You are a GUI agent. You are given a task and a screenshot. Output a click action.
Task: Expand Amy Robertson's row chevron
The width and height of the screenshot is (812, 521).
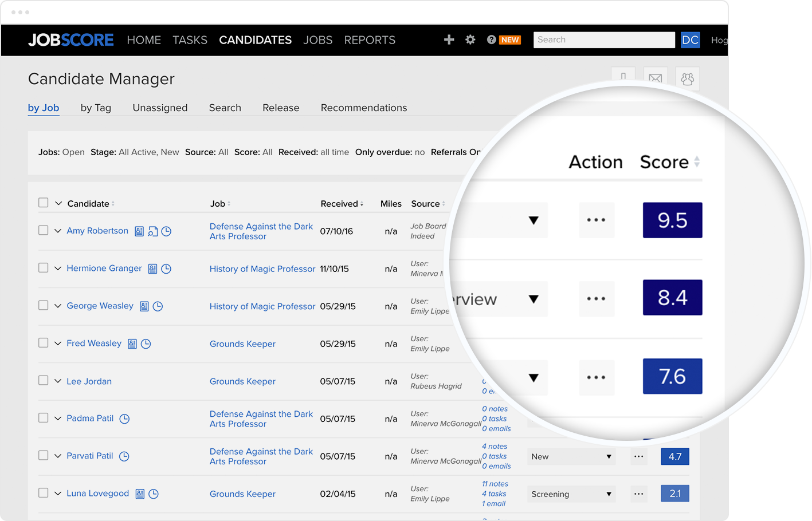click(x=58, y=231)
